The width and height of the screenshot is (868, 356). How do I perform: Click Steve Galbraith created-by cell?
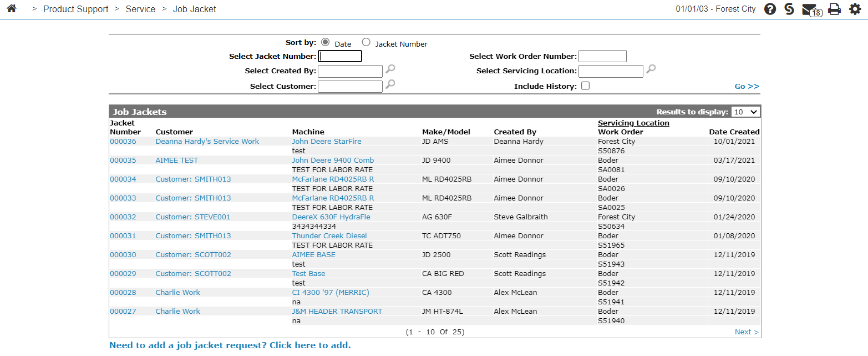521,217
